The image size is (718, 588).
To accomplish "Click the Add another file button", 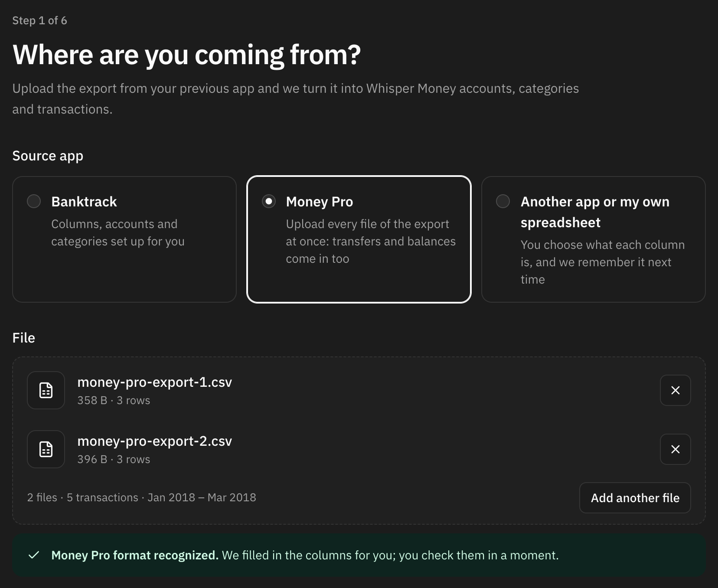I will (635, 498).
